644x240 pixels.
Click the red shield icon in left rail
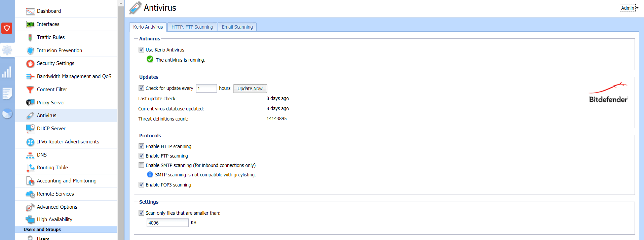[x=7, y=28]
